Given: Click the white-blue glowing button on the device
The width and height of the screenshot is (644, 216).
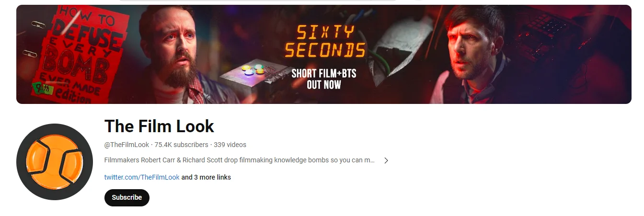Looking at the screenshot, I should pos(249,72).
